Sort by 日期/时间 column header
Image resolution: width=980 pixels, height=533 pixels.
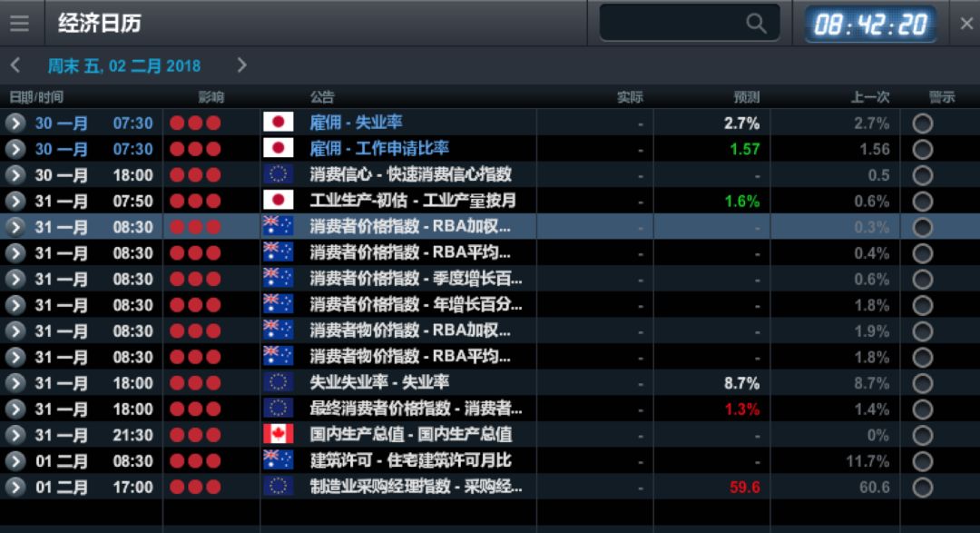tap(36, 97)
